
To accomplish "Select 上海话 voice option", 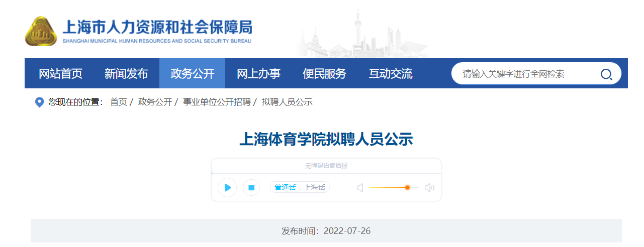I will 315,187.
